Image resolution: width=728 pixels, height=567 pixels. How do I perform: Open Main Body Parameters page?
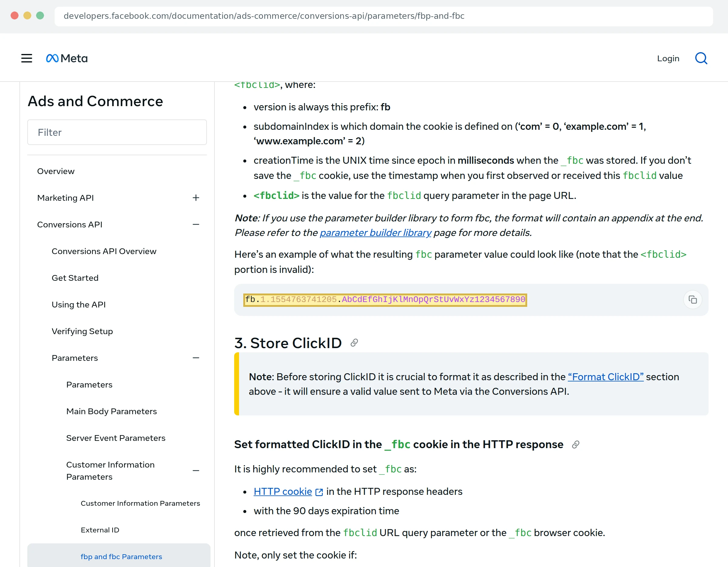pos(111,411)
